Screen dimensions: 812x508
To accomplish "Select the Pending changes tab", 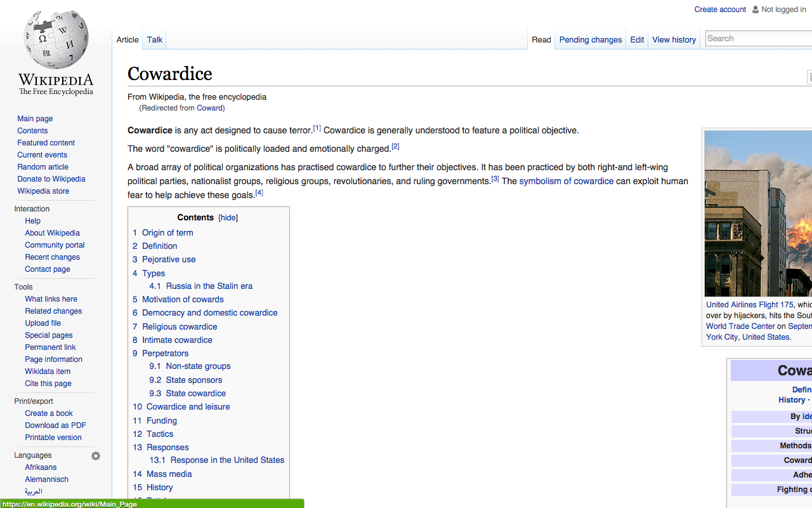I will click(591, 39).
